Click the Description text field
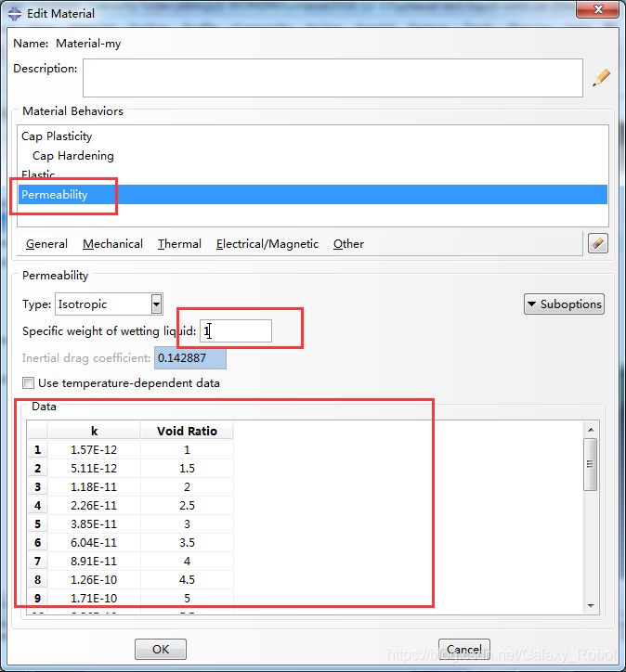The width and height of the screenshot is (626, 672). coord(333,78)
